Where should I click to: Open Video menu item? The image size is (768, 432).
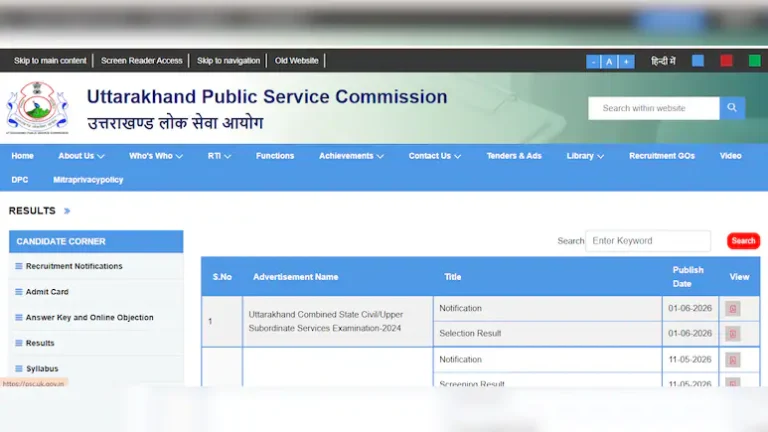coord(730,156)
